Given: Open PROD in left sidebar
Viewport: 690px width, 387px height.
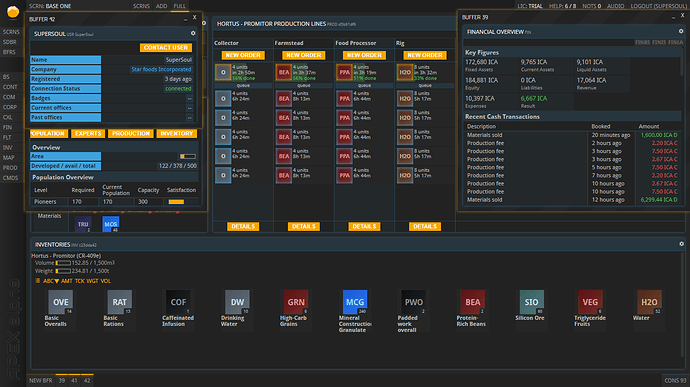Looking at the screenshot, I should tap(10, 168).
